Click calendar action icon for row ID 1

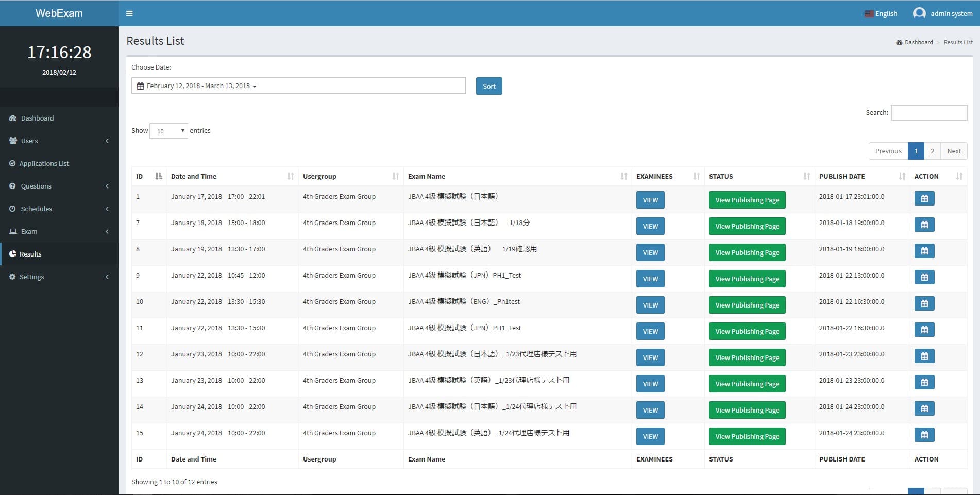pos(924,198)
